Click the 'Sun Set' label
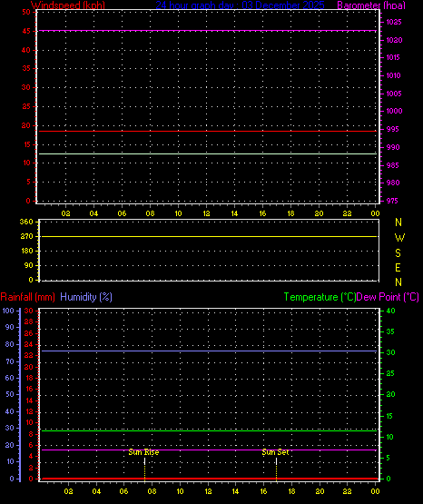The height and width of the screenshot is (504, 423). tap(275, 452)
